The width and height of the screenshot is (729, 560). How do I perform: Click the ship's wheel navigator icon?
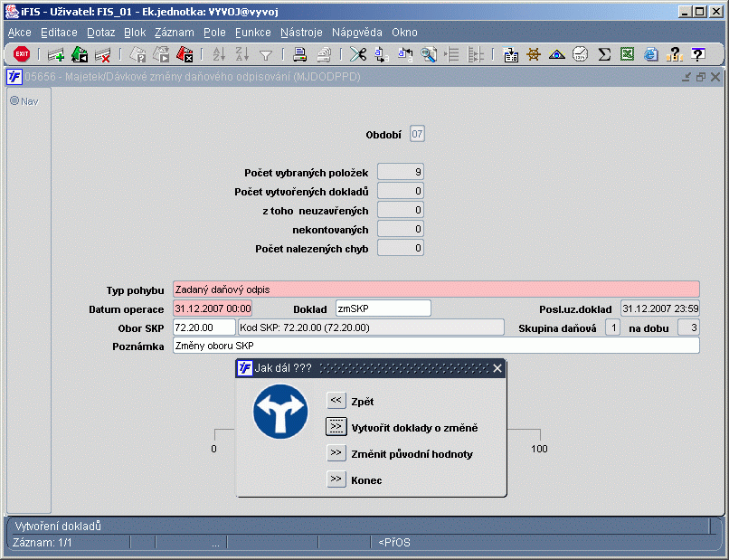point(534,55)
